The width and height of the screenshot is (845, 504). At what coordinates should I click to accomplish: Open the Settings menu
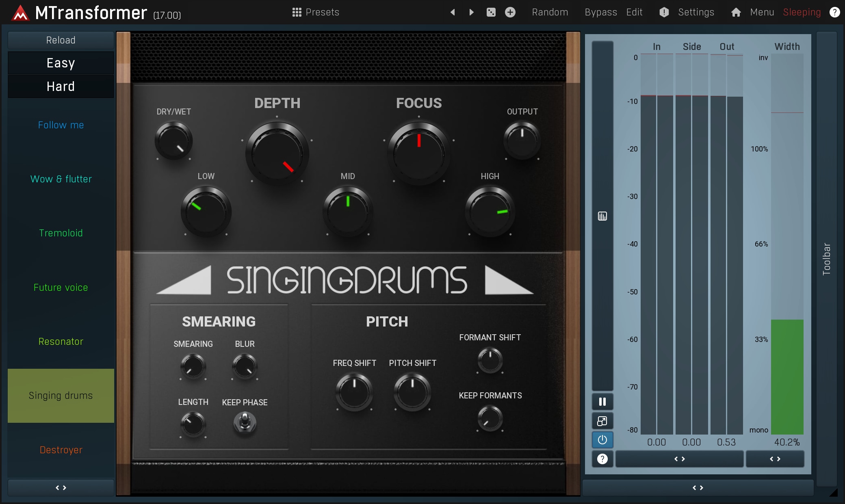tap(695, 12)
